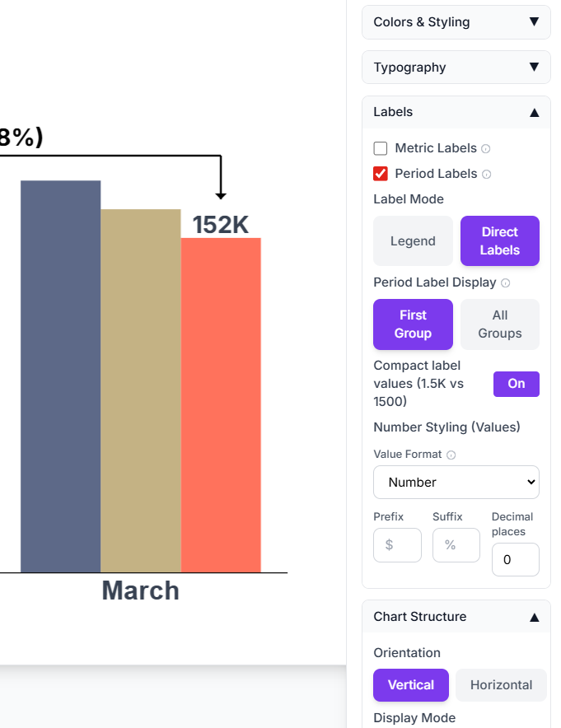Click the Prefix input field
561x728 pixels.
397,545
